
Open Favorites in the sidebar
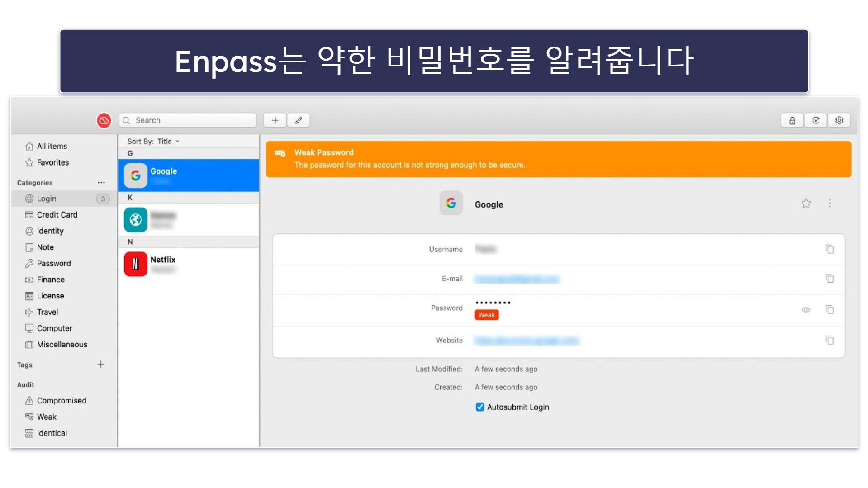pyautogui.click(x=47, y=162)
